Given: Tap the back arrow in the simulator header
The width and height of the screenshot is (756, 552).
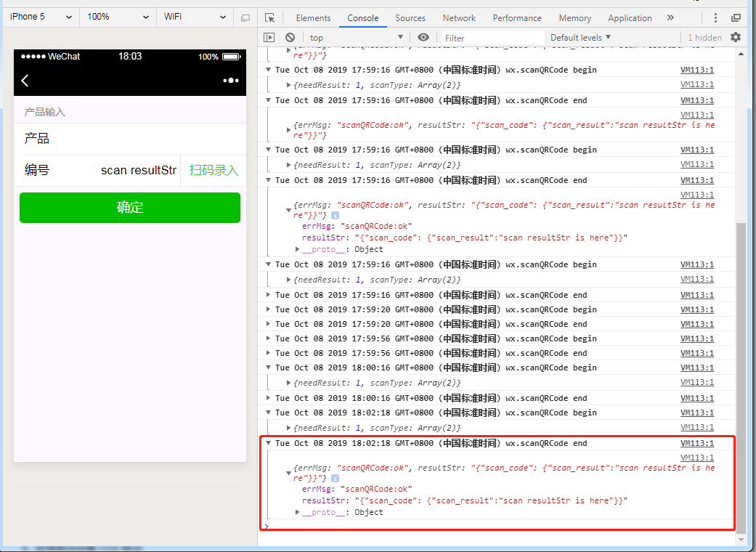Looking at the screenshot, I should (x=25, y=81).
